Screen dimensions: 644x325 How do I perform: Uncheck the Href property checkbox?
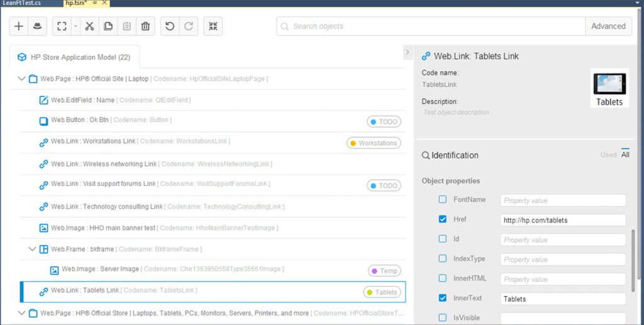(442, 219)
